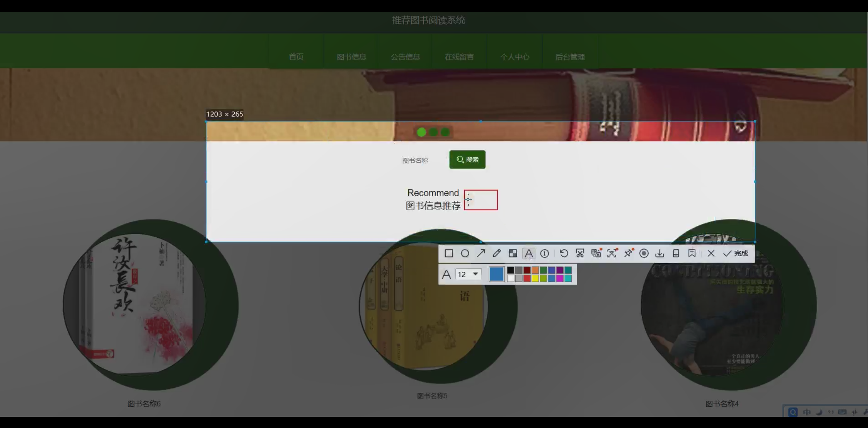Select the mosaic blur tool

coord(513,253)
